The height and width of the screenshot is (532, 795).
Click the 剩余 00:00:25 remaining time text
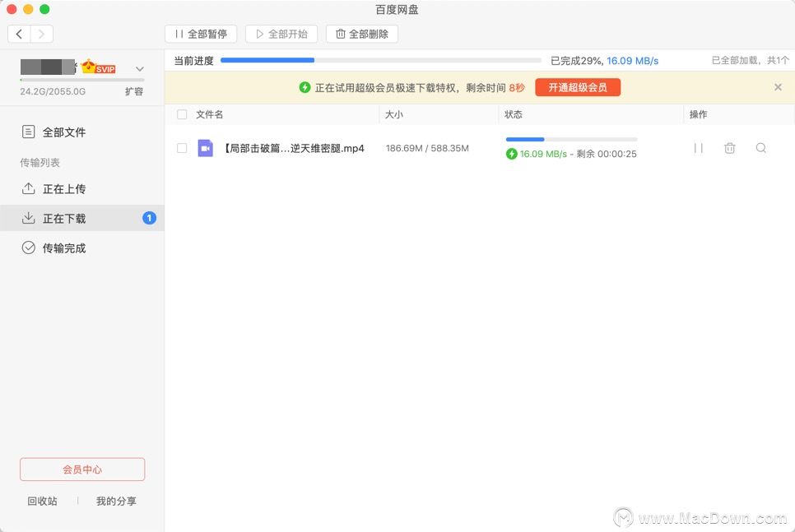pyautogui.click(x=607, y=154)
